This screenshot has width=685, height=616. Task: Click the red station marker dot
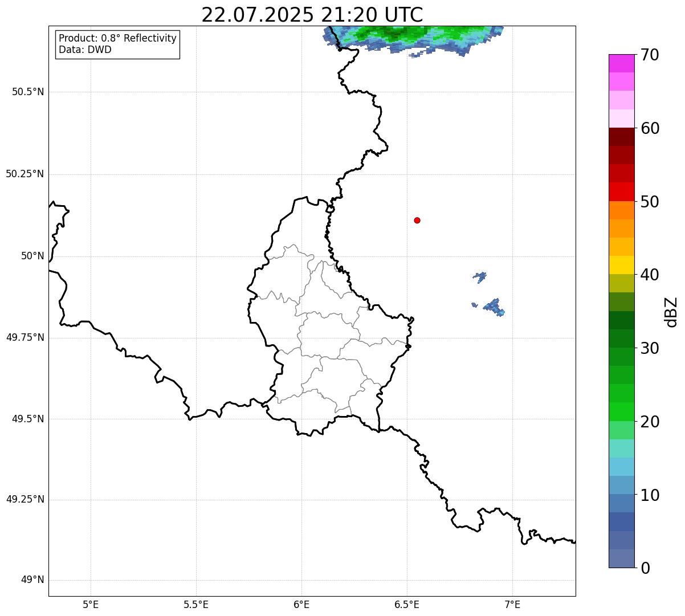tap(417, 220)
